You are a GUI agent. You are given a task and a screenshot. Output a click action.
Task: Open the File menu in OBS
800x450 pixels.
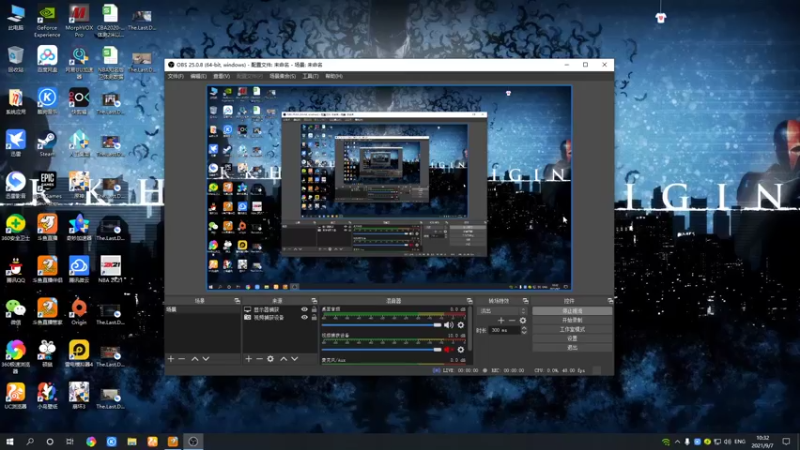[x=176, y=76]
